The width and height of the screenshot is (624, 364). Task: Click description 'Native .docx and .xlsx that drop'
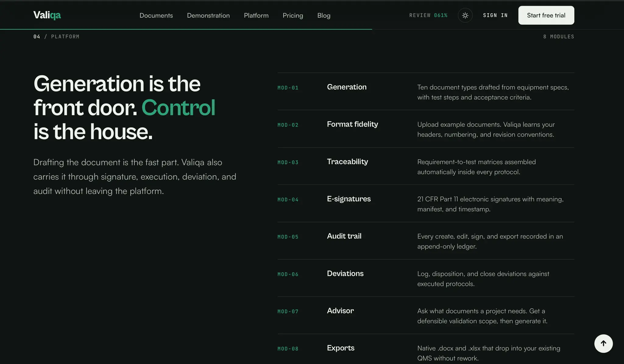489,353
